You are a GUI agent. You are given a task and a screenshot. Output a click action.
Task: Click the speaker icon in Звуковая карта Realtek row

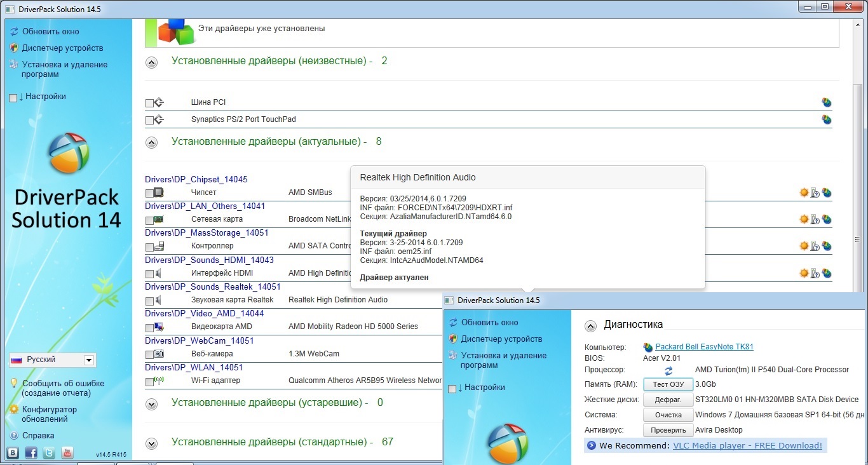[158, 300]
